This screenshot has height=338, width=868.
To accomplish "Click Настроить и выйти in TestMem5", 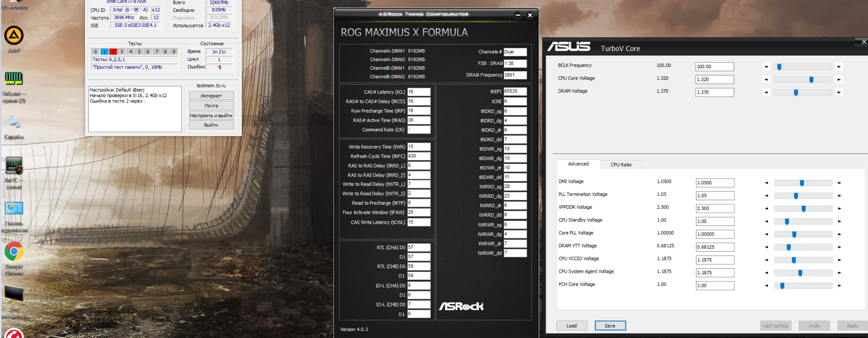I will [211, 116].
